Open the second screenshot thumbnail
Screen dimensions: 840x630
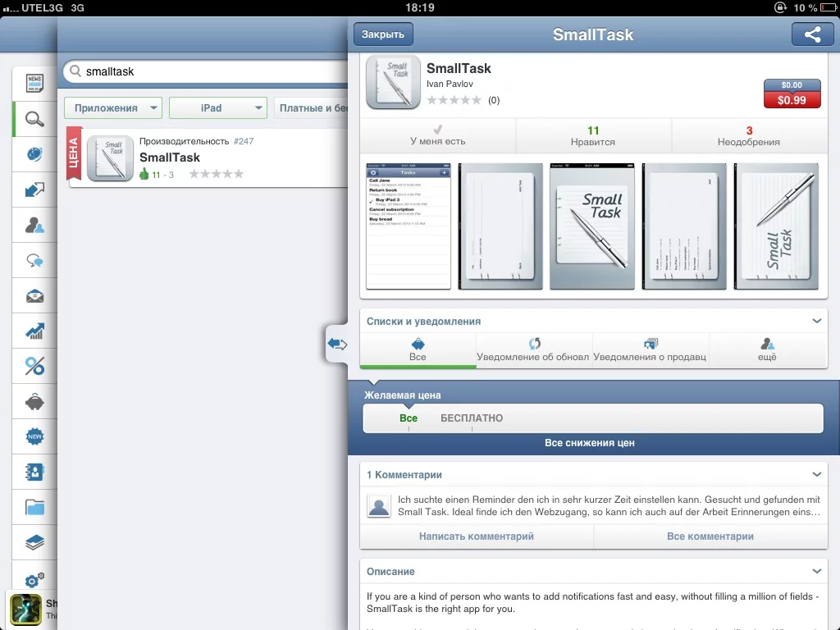(500, 226)
